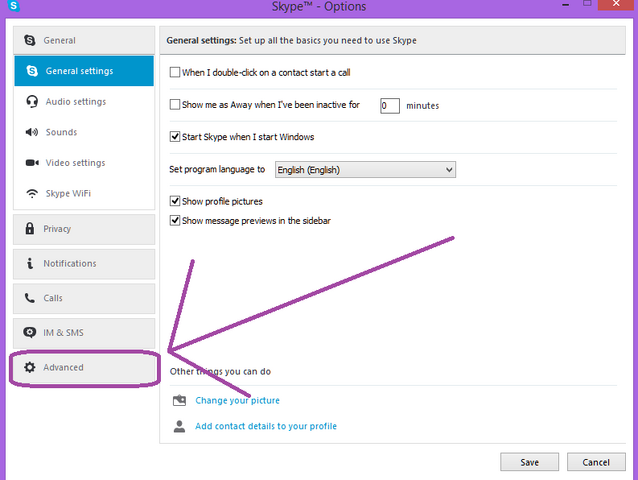
Task: Click the info icon beside Notifications
Action: pyautogui.click(x=30, y=263)
